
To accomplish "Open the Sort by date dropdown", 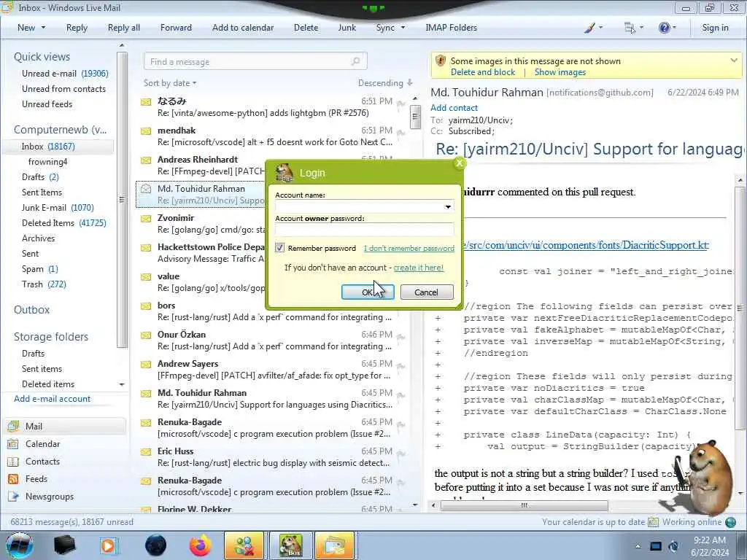I will [169, 83].
